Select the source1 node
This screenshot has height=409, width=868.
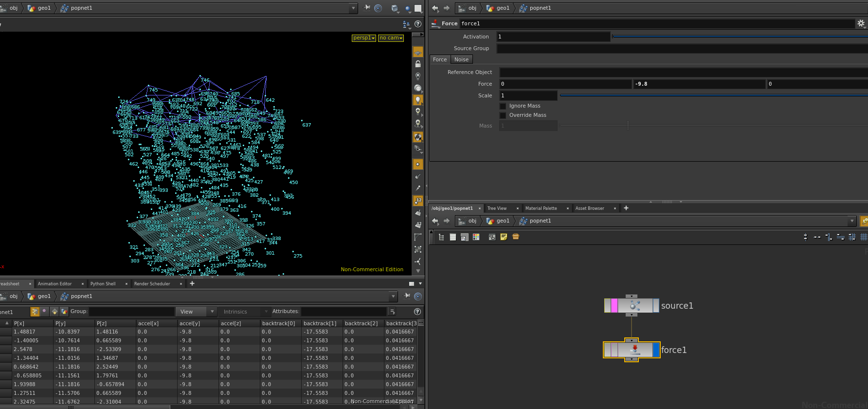coord(632,306)
